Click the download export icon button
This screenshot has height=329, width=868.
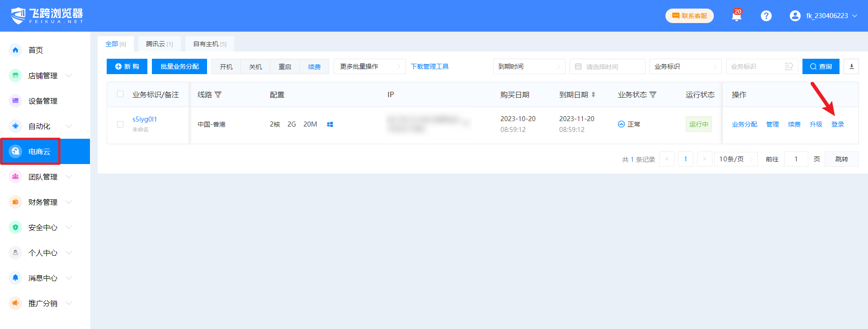point(851,66)
